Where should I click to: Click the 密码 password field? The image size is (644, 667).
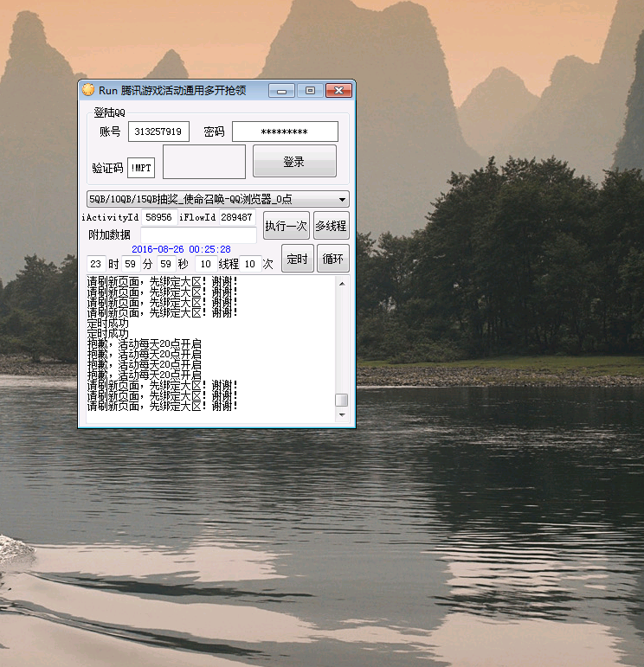coord(285,131)
